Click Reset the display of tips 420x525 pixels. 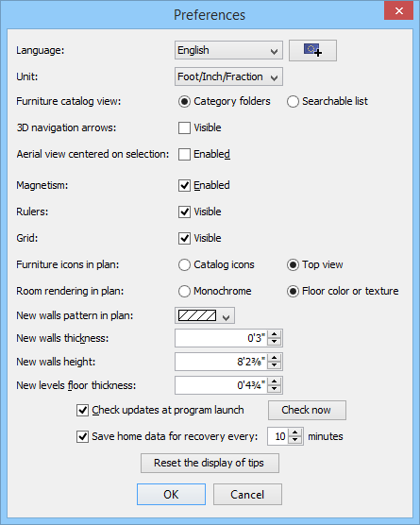(210, 463)
